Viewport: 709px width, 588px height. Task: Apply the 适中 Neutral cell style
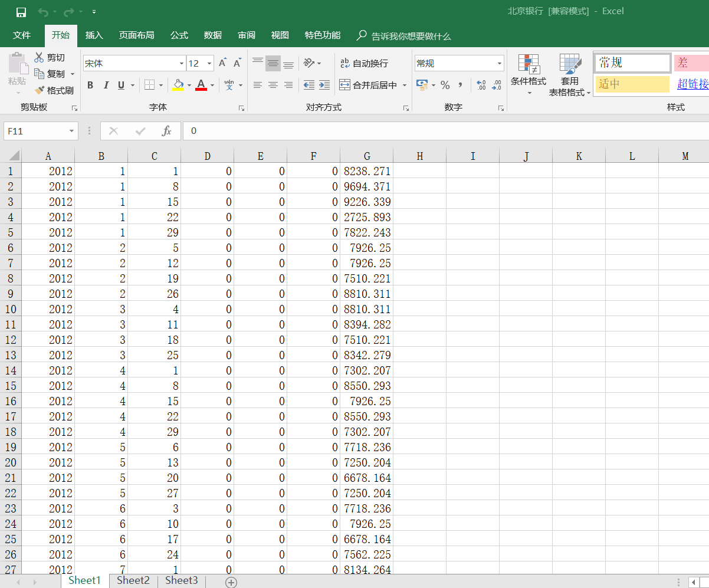tap(632, 84)
